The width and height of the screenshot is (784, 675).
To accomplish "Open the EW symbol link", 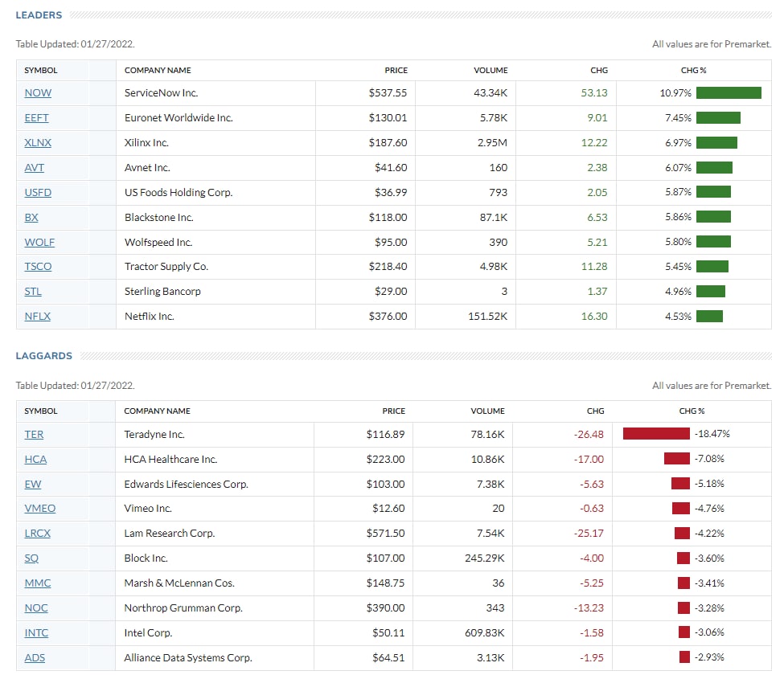I will tap(33, 484).
